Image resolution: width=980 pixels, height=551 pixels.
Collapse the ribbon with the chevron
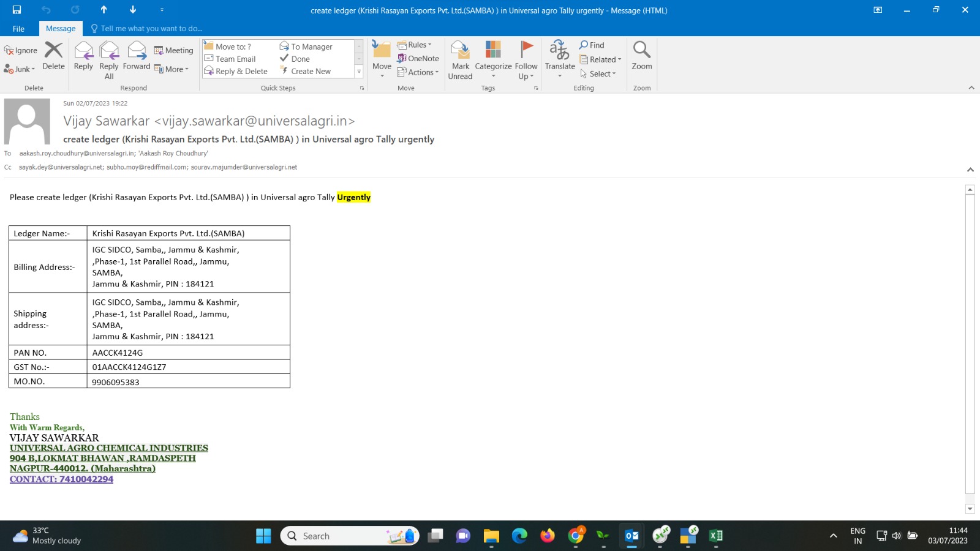971,88
